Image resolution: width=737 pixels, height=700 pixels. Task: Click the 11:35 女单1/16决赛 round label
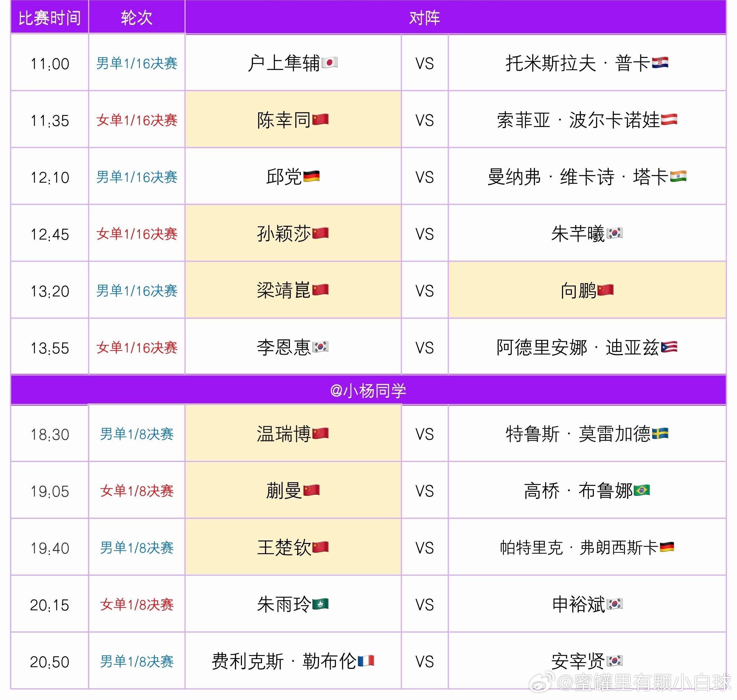[x=137, y=120]
